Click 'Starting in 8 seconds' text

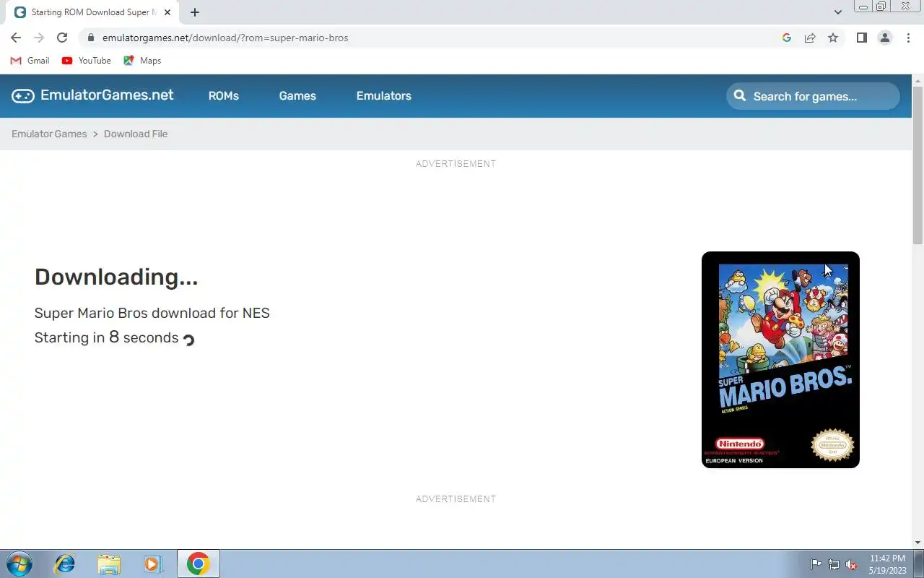[106, 337]
